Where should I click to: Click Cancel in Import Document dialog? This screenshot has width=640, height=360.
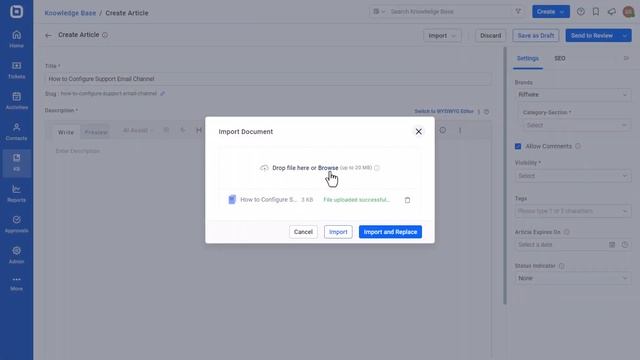303,232
